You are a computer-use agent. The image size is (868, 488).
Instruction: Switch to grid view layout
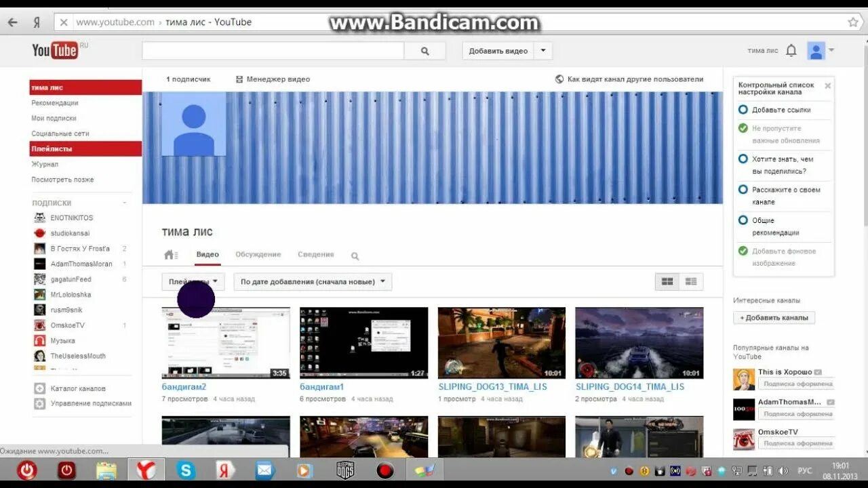[x=667, y=282]
